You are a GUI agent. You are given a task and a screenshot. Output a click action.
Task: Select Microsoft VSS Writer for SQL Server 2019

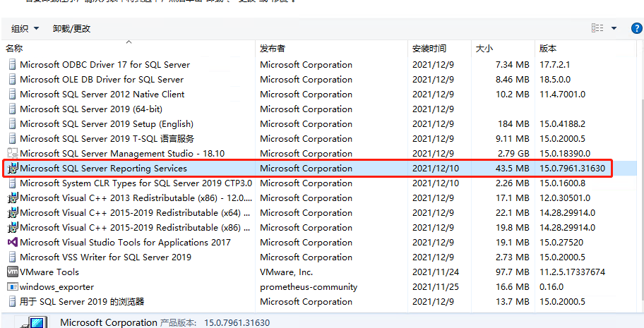[x=105, y=257]
